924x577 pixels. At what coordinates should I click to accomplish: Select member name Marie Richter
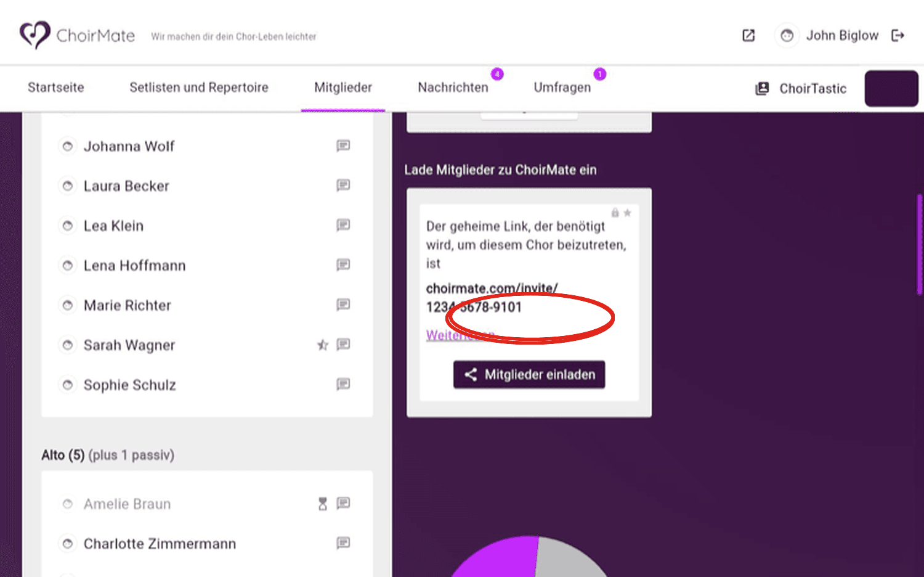click(x=128, y=305)
